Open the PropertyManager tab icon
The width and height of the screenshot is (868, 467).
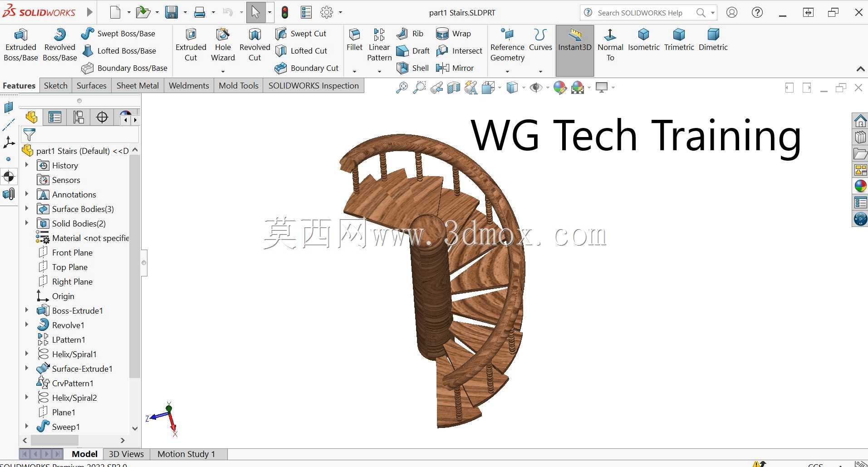[x=55, y=118]
